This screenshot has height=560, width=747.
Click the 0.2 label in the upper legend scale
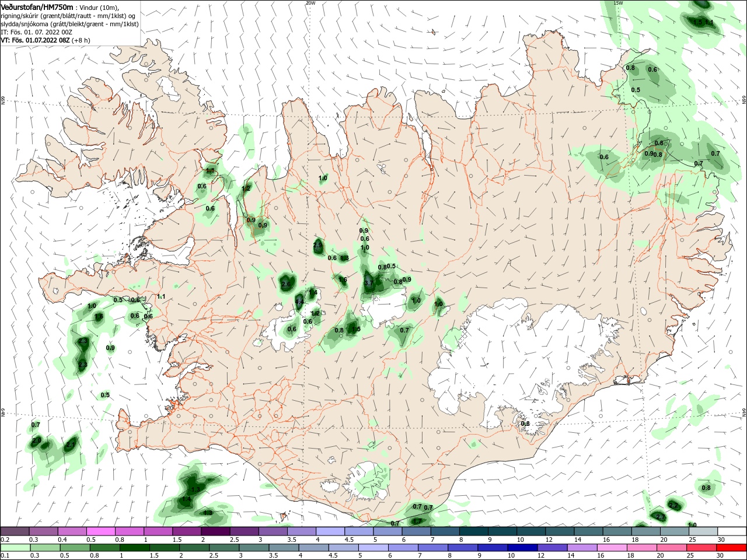pyautogui.click(x=5, y=540)
